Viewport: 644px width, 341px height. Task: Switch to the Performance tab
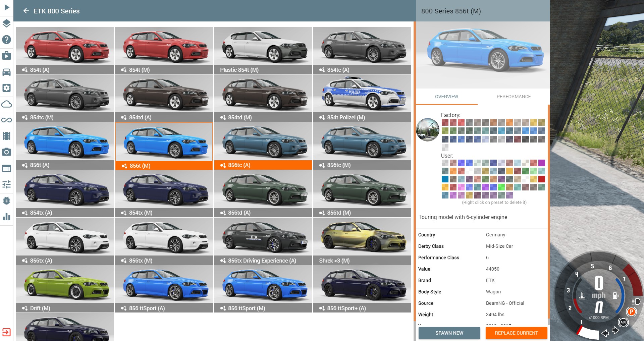(x=514, y=97)
